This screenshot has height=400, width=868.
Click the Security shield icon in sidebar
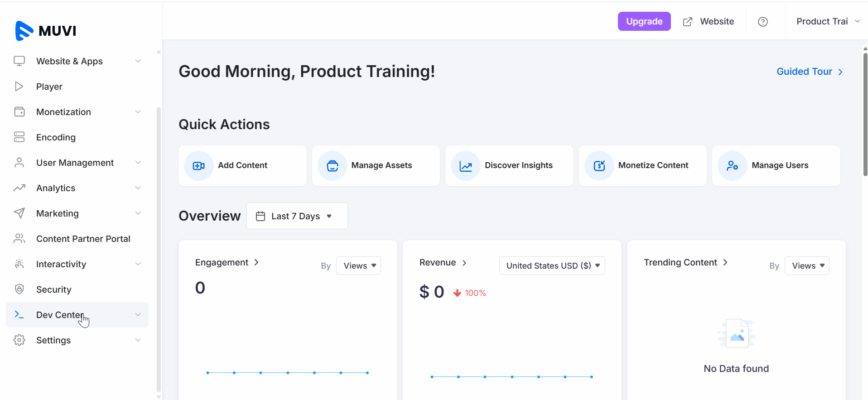pos(19,289)
